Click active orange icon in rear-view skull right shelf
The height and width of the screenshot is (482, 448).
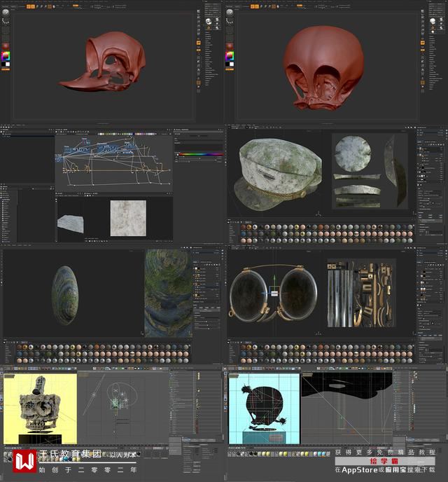point(423,43)
